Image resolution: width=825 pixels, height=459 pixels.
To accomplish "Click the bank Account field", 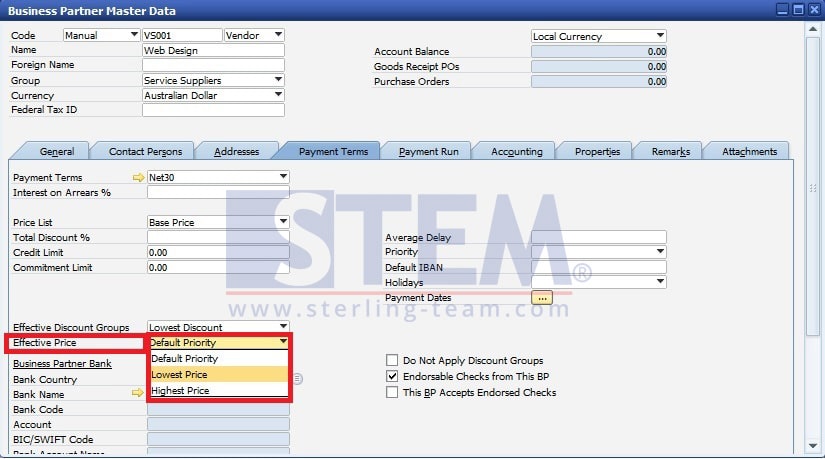I will [218, 424].
